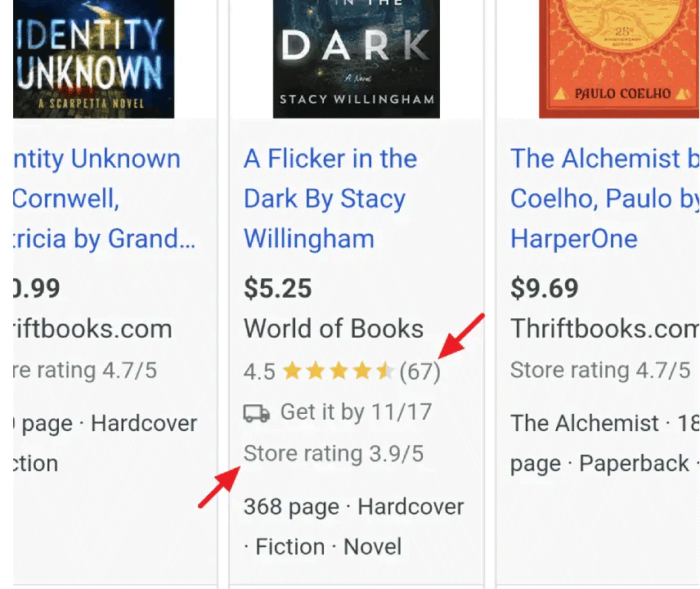This screenshot has width=700, height=589.
Task: Click Store rating 3.9/5 text
Action: (334, 453)
